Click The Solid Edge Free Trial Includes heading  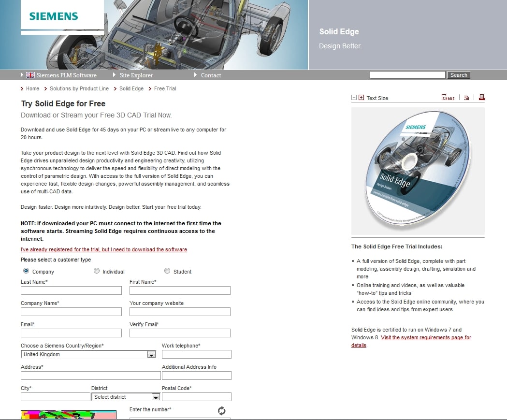(x=397, y=246)
